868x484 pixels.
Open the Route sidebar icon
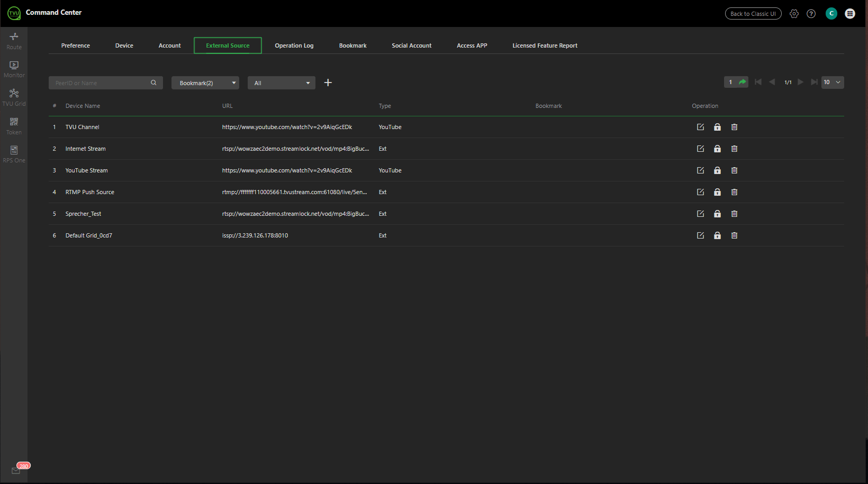tap(14, 41)
